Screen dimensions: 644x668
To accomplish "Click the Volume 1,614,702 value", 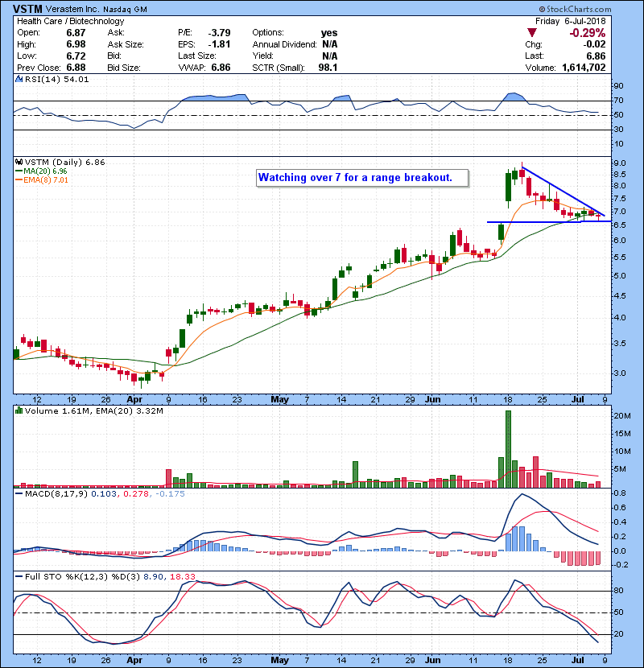I will click(x=584, y=68).
